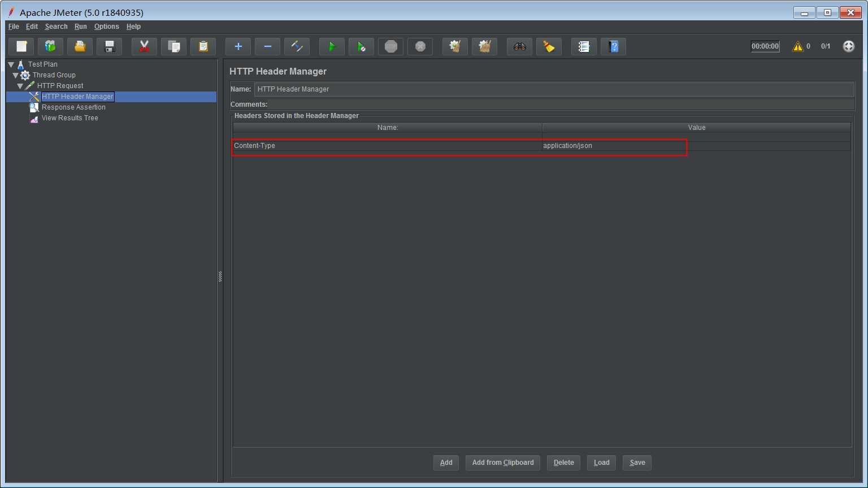Click the Cut scissors icon

(145, 46)
